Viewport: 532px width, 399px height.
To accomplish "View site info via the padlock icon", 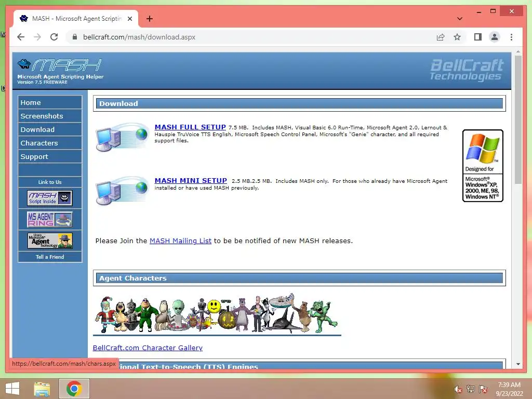I will coord(75,37).
